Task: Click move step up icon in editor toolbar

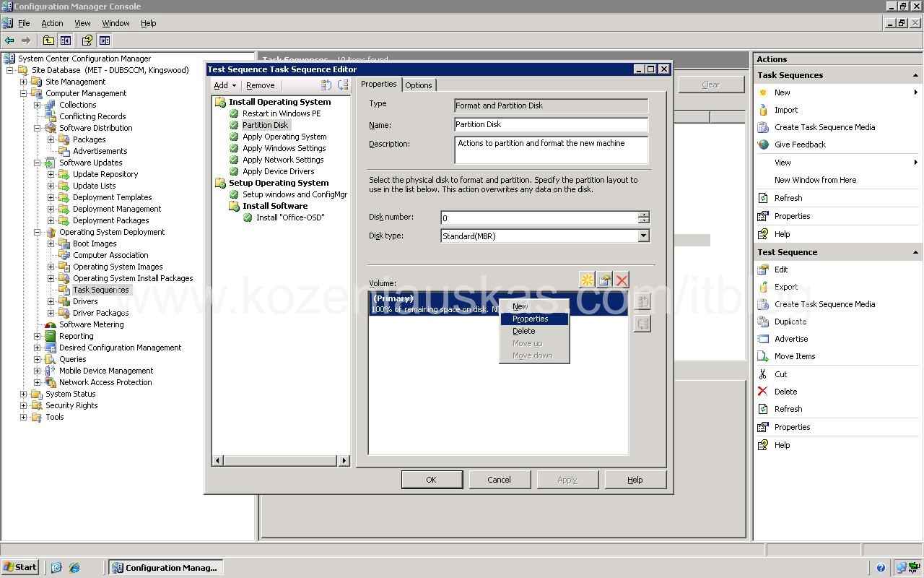Action: (x=326, y=85)
